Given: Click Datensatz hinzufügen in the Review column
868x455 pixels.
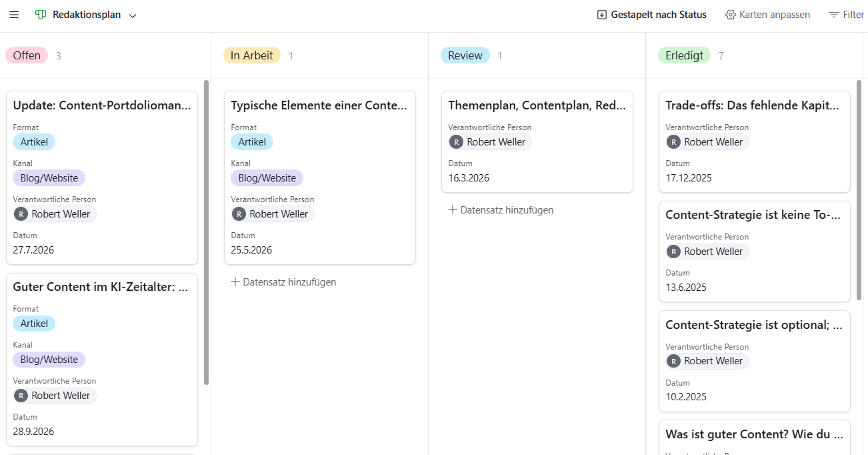Looking at the screenshot, I should pyautogui.click(x=501, y=209).
